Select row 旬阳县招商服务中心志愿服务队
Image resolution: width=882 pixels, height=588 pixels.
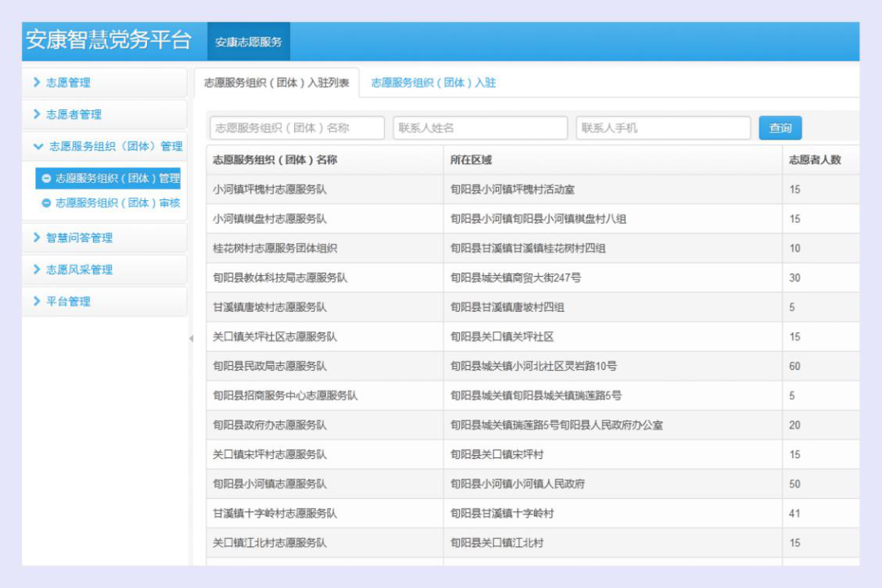[x=532, y=395]
